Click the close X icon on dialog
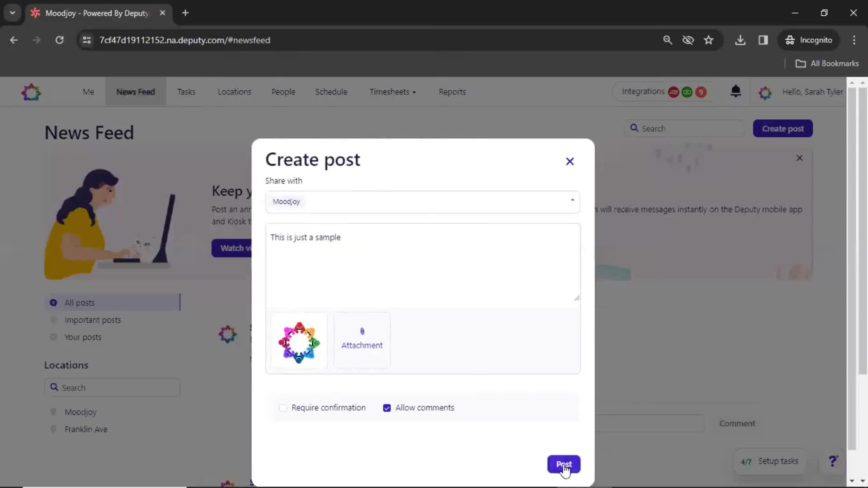The height and width of the screenshot is (488, 868). click(x=569, y=161)
